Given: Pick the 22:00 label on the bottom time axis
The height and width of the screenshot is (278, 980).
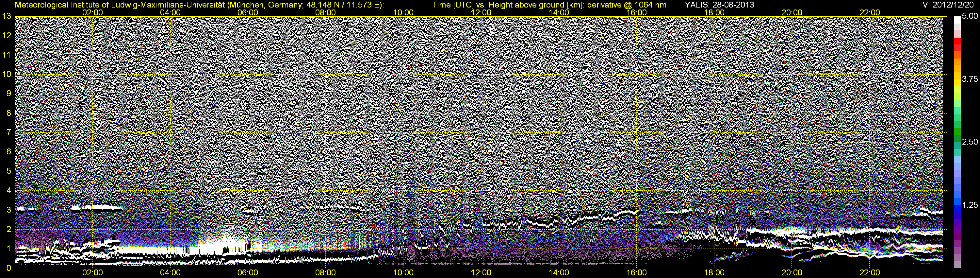Looking at the screenshot, I should click(870, 273).
